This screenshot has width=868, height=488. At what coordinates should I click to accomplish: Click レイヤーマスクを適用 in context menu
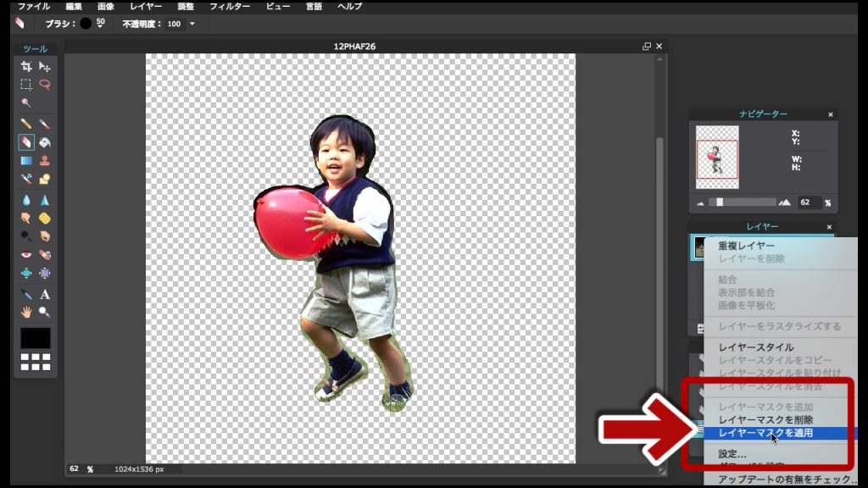point(765,433)
